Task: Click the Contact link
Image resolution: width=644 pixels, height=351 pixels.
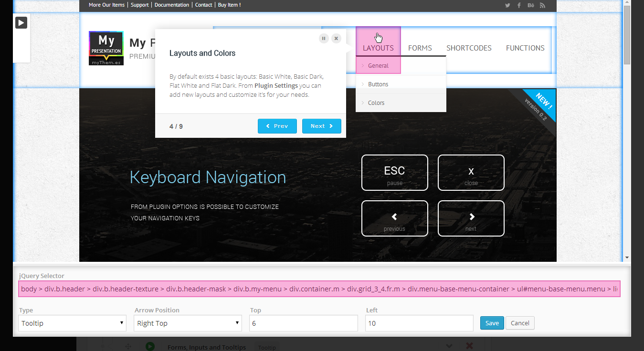Action: (x=204, y=5)
